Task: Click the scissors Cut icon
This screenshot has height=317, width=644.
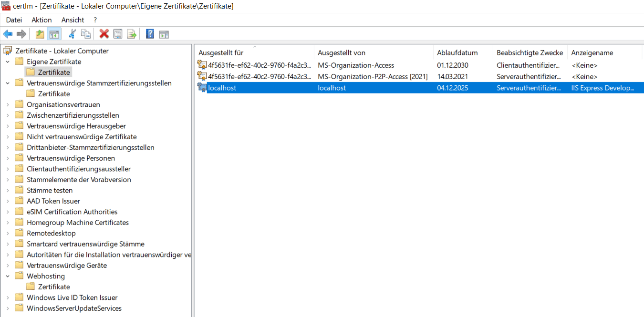Action: 72,34
